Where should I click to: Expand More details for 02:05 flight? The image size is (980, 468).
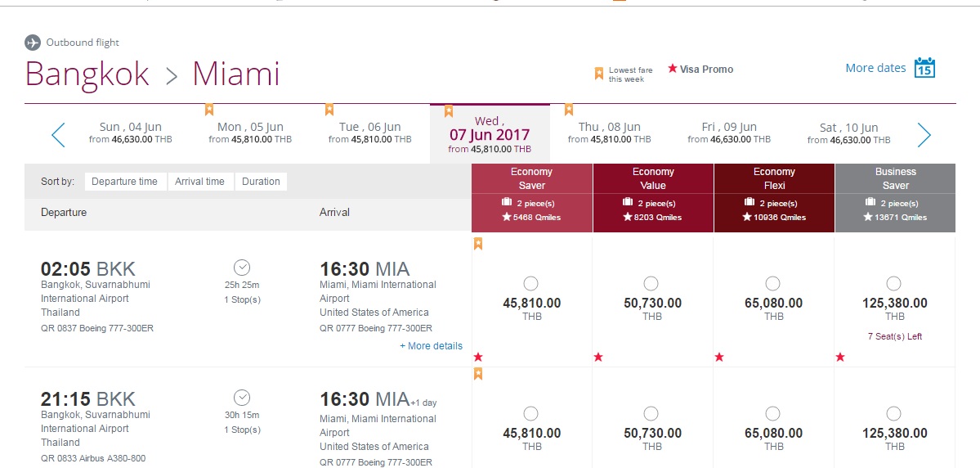pos(432,346)
